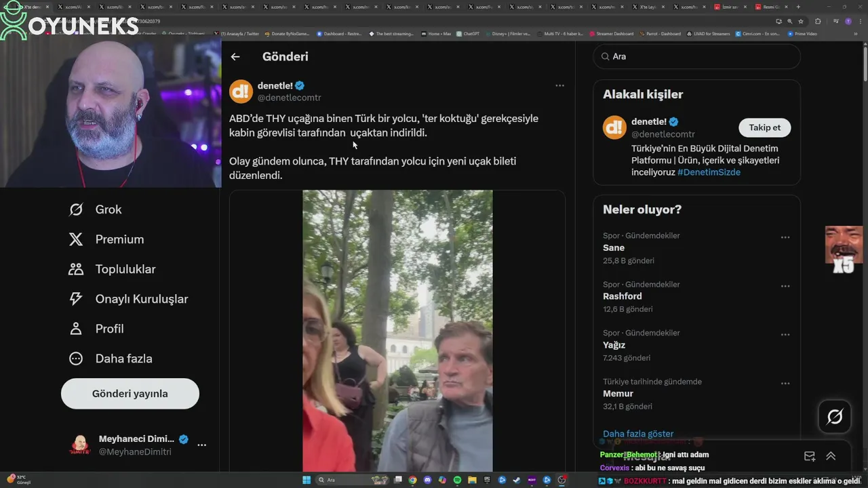Click the #DenetimSizde hashtag link

[x=709, y=172]
